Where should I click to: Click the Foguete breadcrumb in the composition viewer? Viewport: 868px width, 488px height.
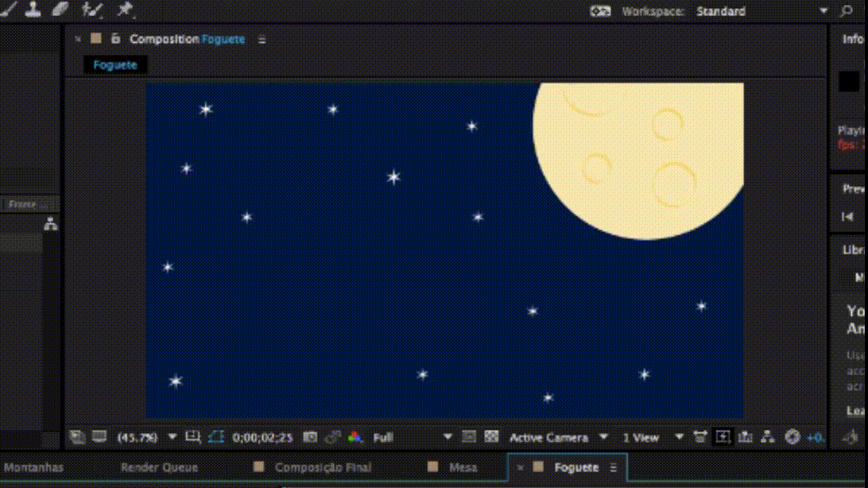click(115, 65)
